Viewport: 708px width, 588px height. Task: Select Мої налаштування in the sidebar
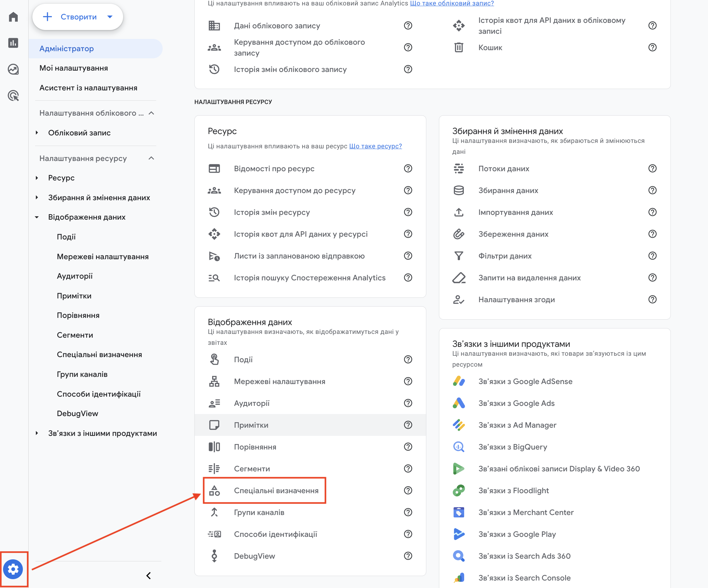click(x=74, y=68)
